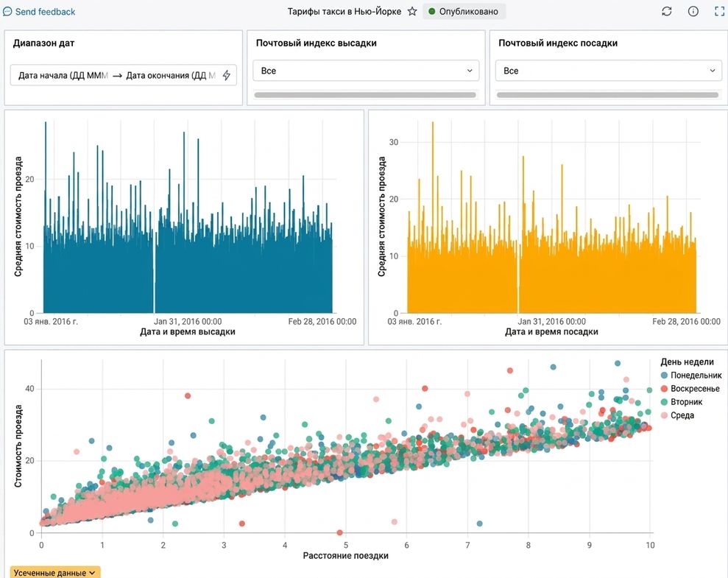Click the Дата начала input field
This screenshot has height=578, width=728.
(63, 76)
